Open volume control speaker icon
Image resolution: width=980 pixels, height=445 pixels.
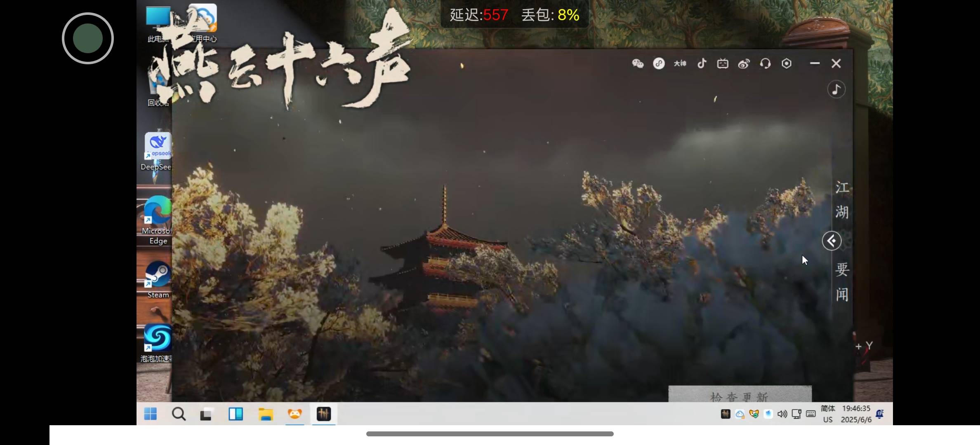[782, 414]
